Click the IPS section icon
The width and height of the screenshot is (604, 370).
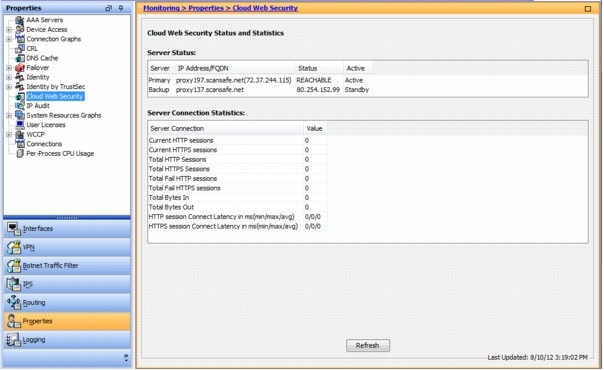coord(13,284)
